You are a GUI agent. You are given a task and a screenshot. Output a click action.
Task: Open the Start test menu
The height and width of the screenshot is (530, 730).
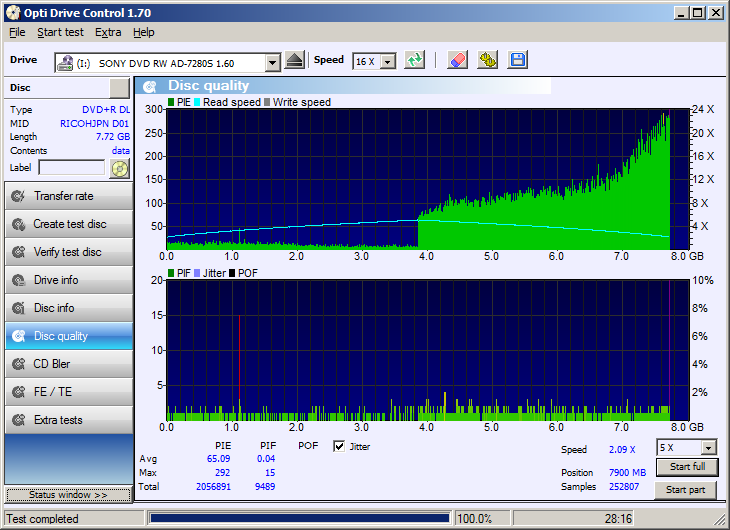(61, 32)
